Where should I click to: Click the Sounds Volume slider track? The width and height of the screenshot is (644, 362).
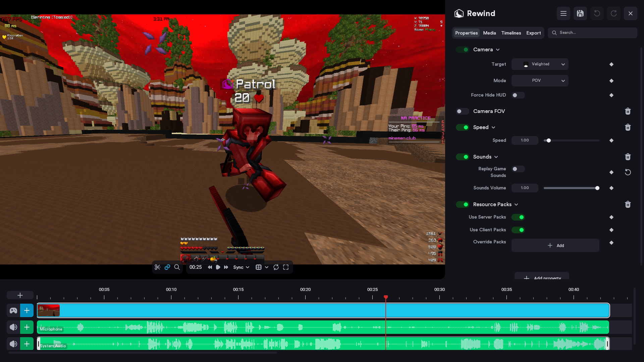[570, 188]
